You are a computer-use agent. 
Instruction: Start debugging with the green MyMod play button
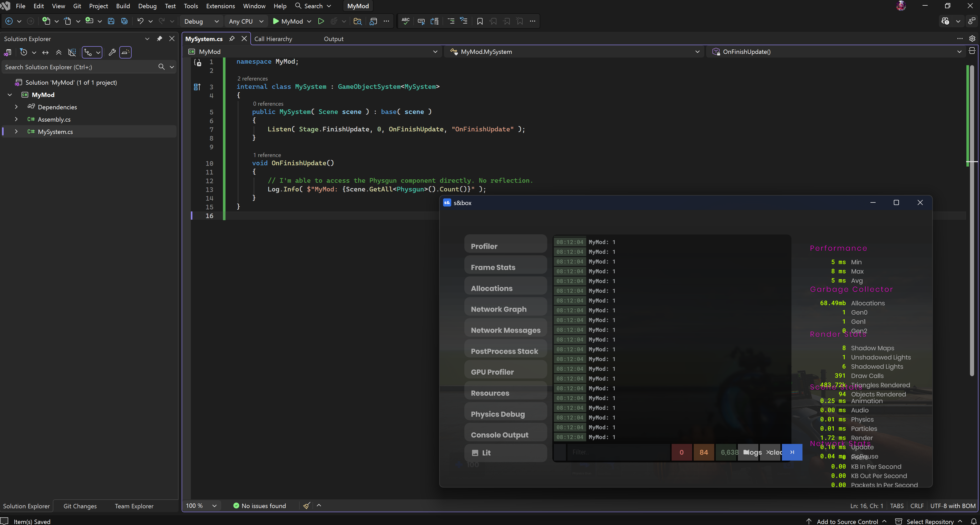(288, 21)
